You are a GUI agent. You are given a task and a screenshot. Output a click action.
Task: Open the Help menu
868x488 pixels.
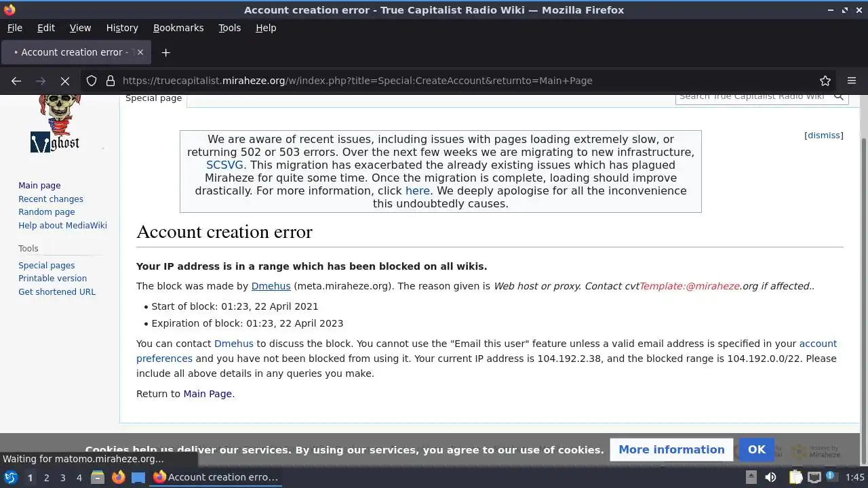[266, 28]
